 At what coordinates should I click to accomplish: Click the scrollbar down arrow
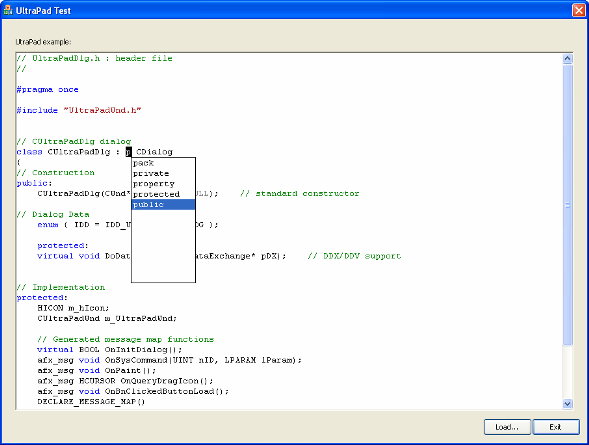pyautogui.click(x=567, y=404)
